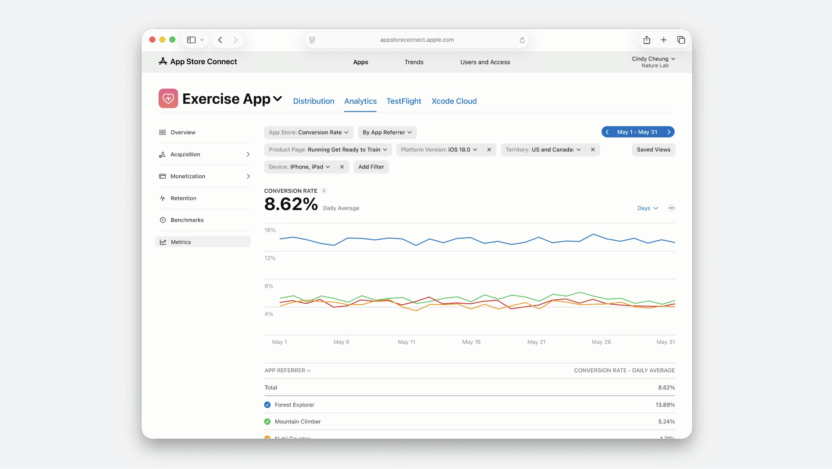Click the 5.24% value for Mountain Climber
832x469 pixels.
pyautogui.click(x=666, y=422)
